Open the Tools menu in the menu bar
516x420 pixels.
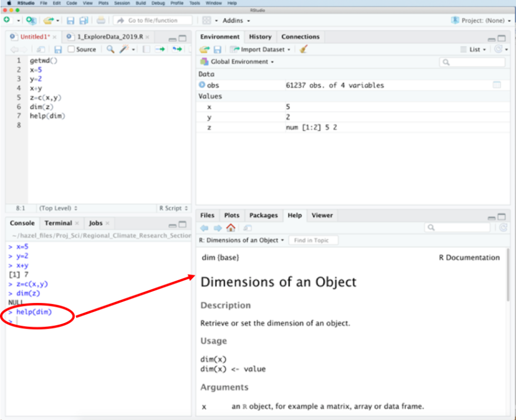point(194,3)
